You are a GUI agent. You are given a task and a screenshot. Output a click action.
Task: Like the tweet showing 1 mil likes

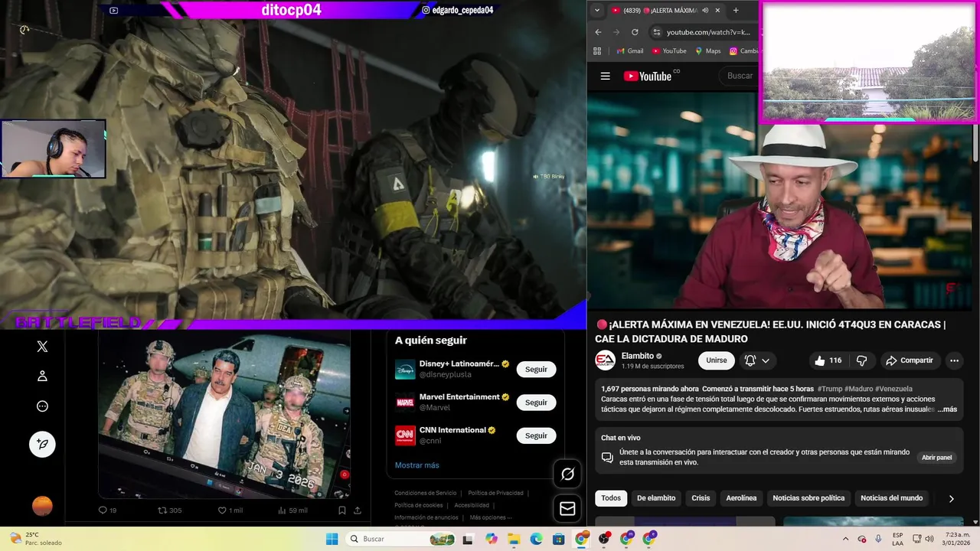222,510
